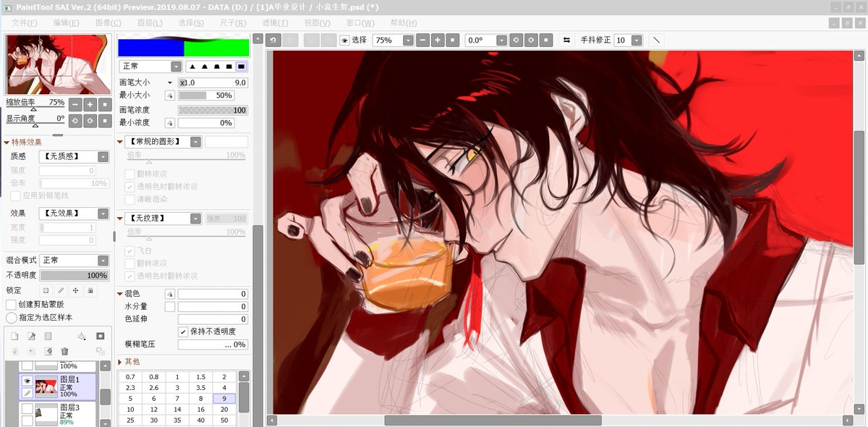868x427 pixels.
Task: Toggle pressure for 最小浓度 setting
Action: click(x=170, y=123)
